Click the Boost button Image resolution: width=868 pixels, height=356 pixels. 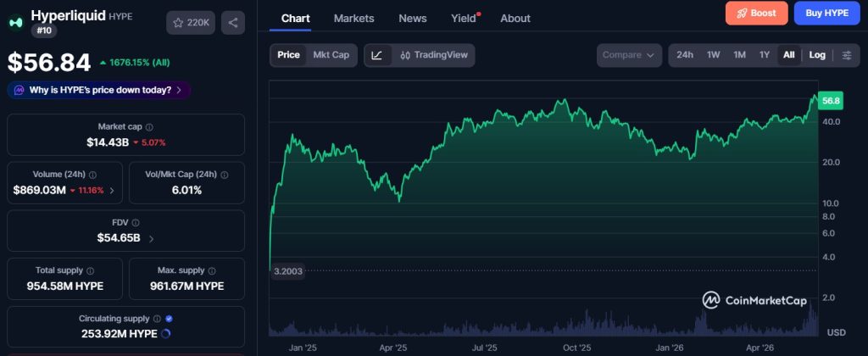756,14
